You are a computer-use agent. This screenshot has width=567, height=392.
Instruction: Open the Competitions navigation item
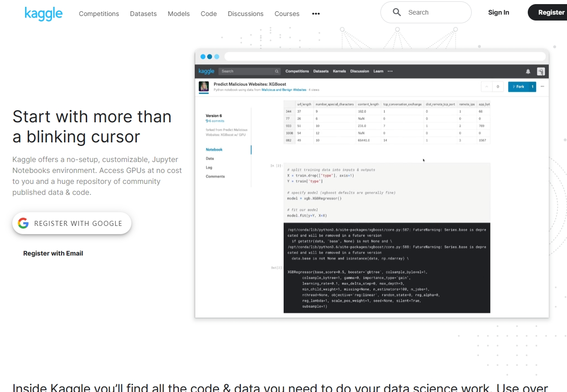(99, 14)
